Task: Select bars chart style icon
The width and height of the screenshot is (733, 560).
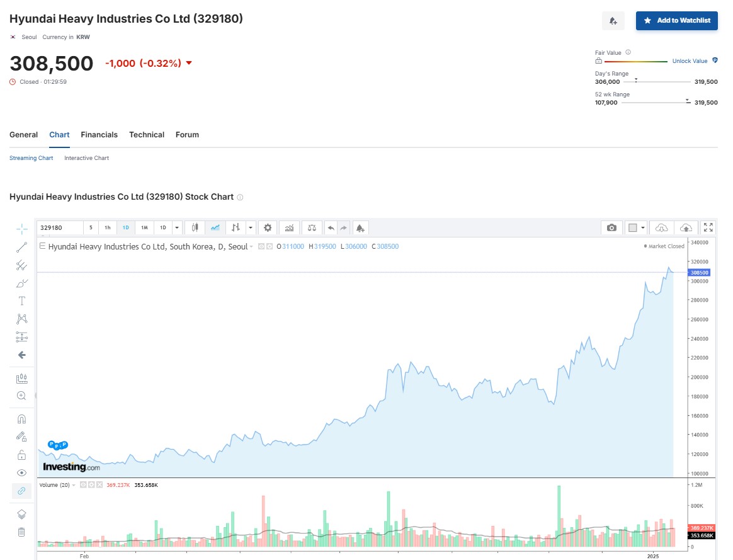Action: click(x=236, y=227)
